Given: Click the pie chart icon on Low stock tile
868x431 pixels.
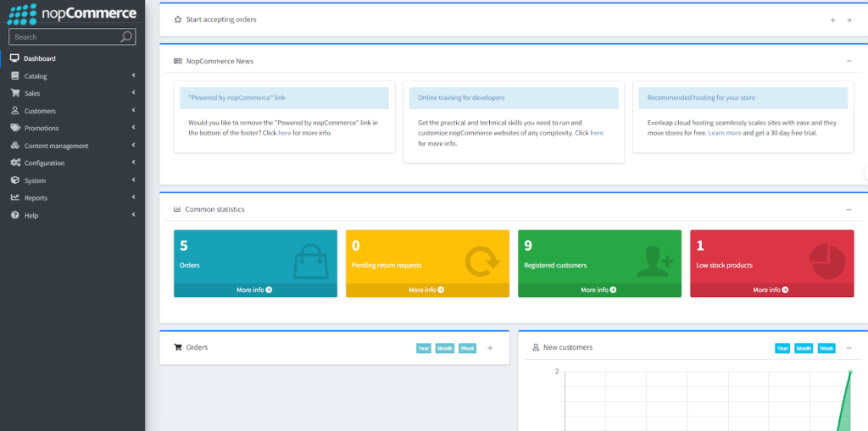Looking at the screenshot, I should [x=827, y=261].
